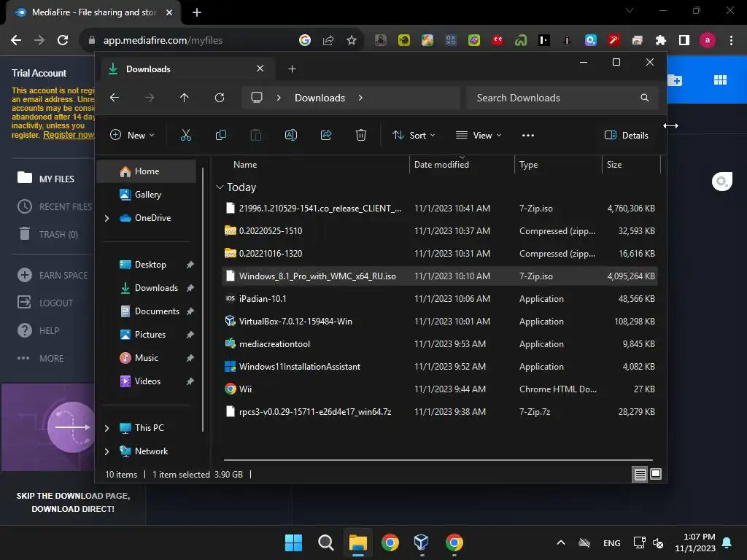Click EARN SPACE in MediaFire sidebar
Screen dimensions: 747x560
pyautogui.click(x=53, y=275)
